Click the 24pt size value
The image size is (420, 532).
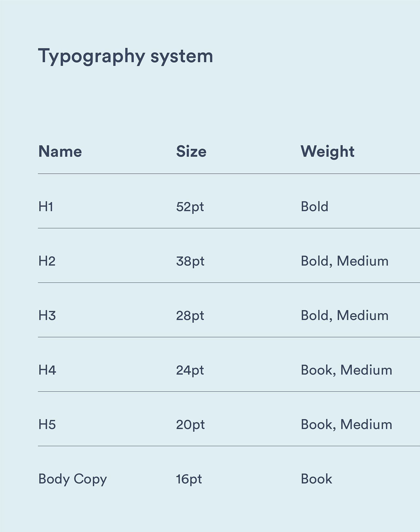(x=190, y=371)
